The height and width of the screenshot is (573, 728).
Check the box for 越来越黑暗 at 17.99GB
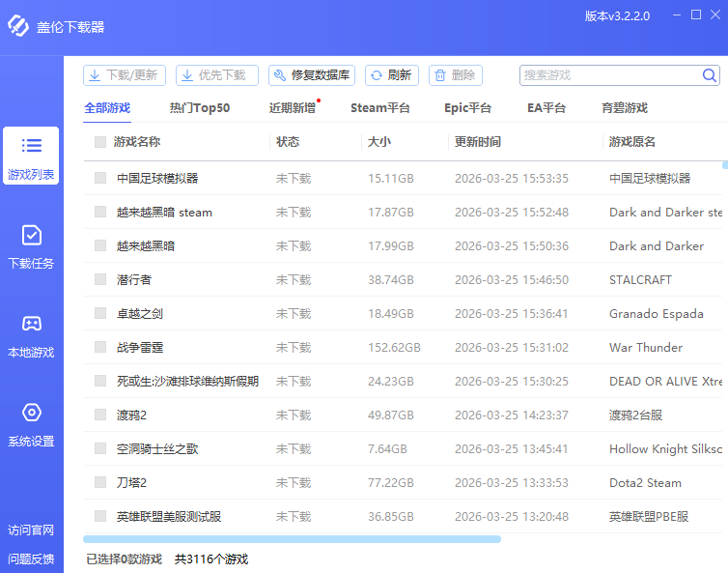pos(100,245)
